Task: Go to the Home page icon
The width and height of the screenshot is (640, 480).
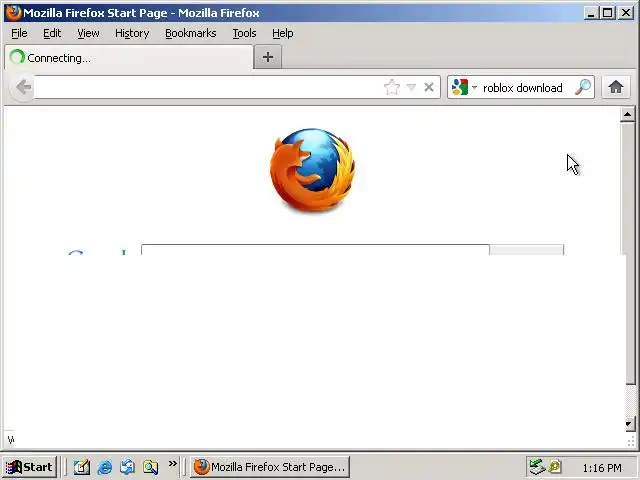Action: 616,87
